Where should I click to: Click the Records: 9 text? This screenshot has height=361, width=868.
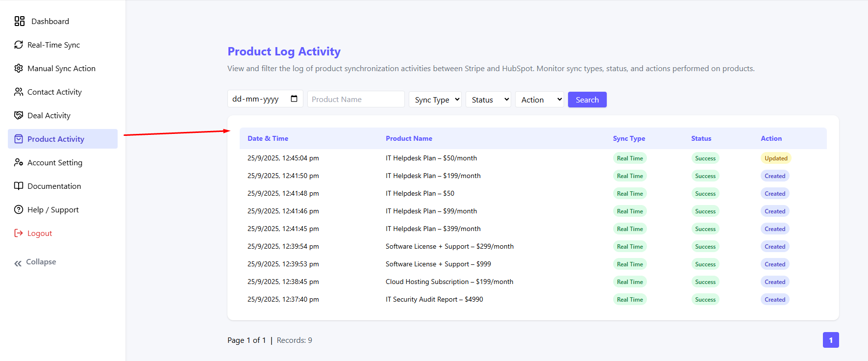pos(294,340)
